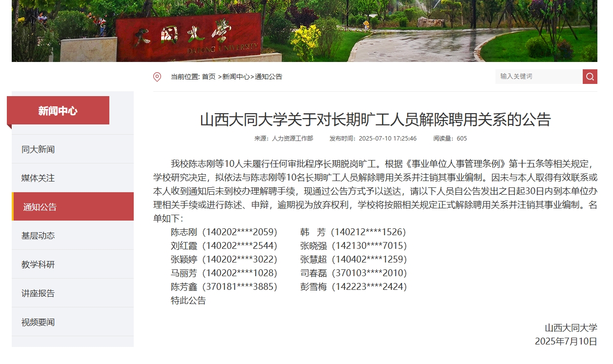Click the 来源 人力资源工作部 text
Screen dimensions: 613x364
[284, 139]
